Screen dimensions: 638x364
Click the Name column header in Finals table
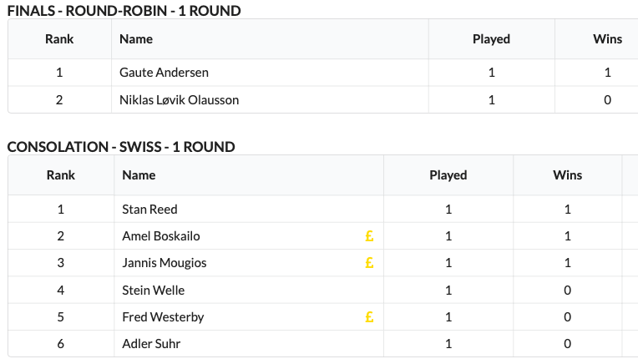click(x=136, y=39)
